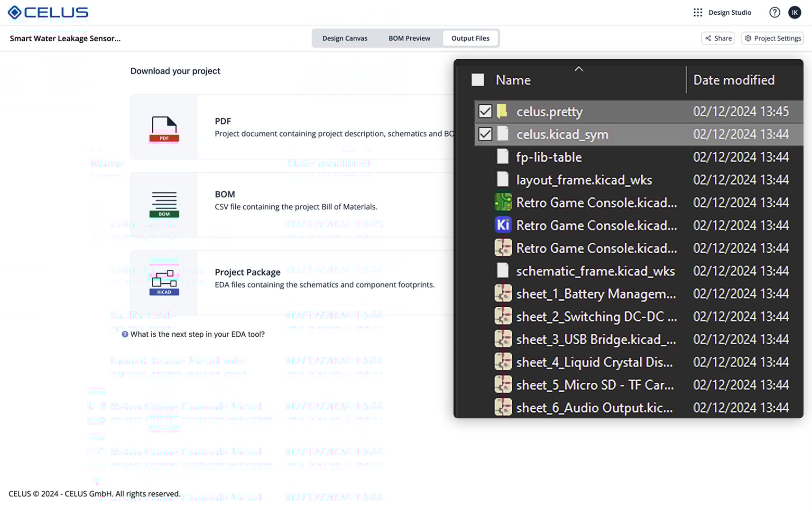Viewport: 812px width, 506px height.
Task: Click the Share button
Action: [718, 38]
